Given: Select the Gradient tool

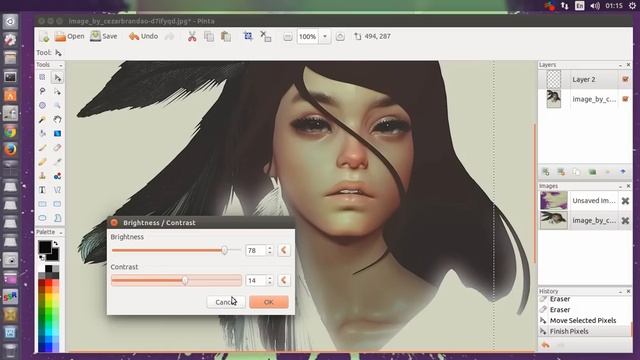Looking at the screenshot, I should pos(58,133).
